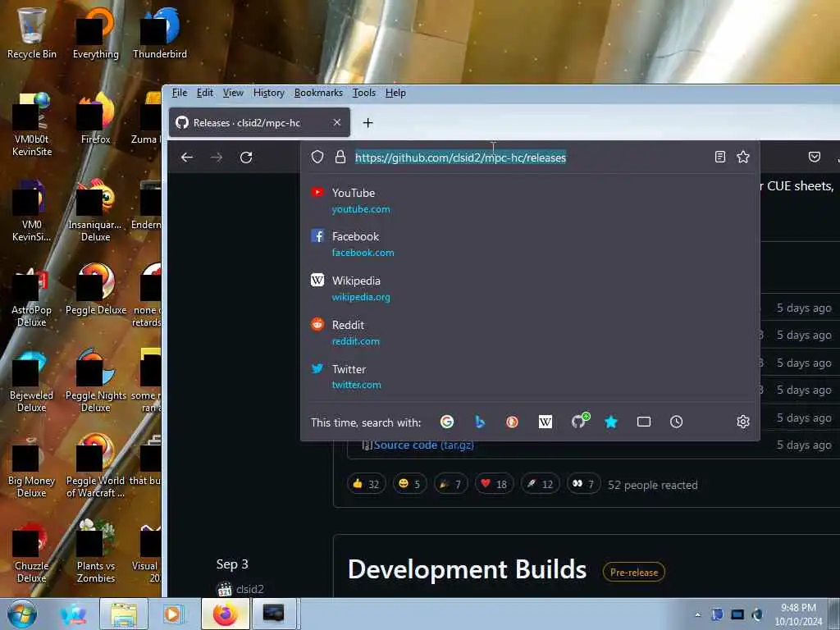Toggle the heart reaction with 18
The image size is (840, 630).
(494, 484)
